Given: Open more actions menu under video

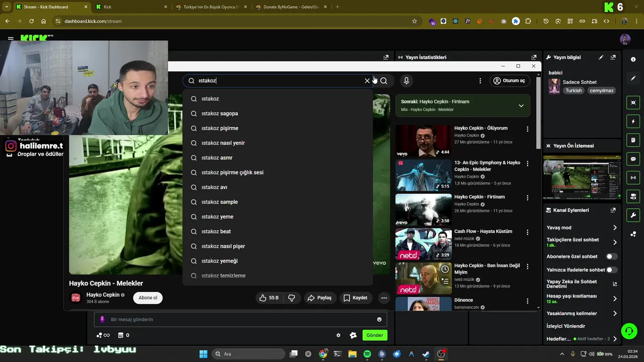Looking at the screenshot, I should pyautogui.click(x=384, y=298).
